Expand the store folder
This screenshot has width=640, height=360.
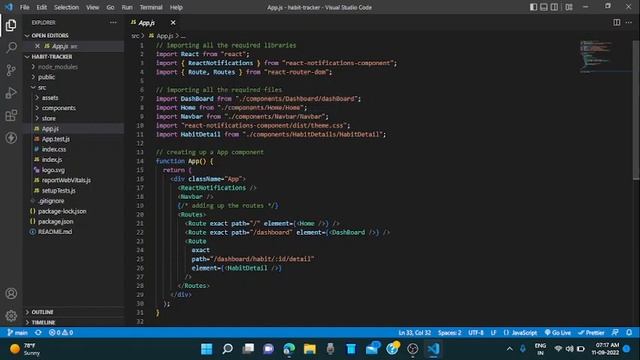[73, 118]
